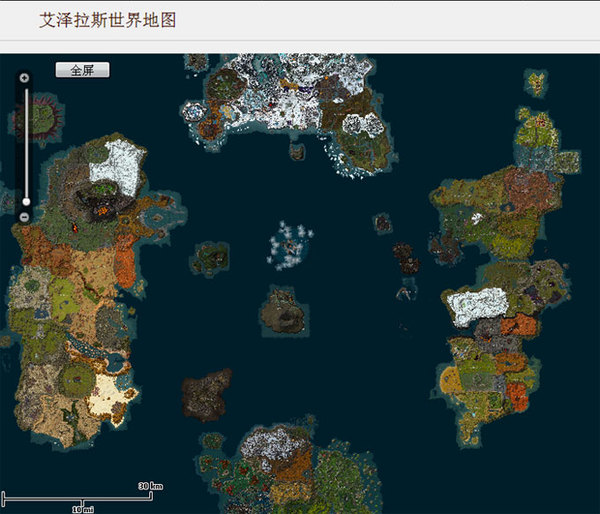The width and height of the screenshot is (600, 514).
Task: Click the middle of the zoom slider track
Action: tap(25, 145)
